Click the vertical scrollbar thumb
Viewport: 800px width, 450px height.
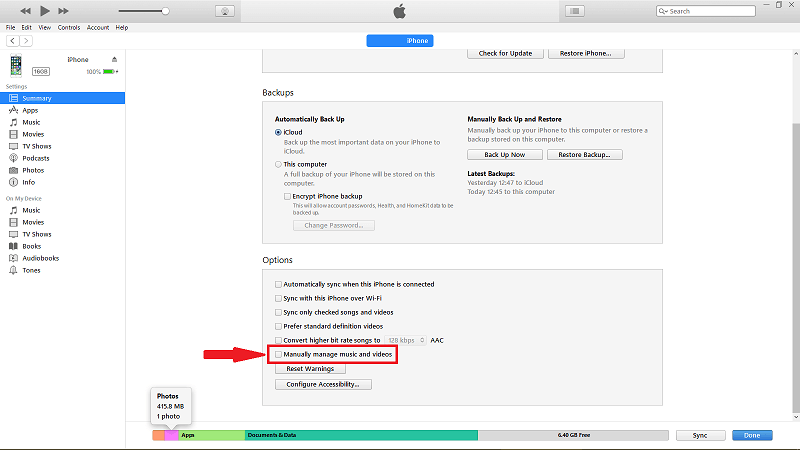796,268
